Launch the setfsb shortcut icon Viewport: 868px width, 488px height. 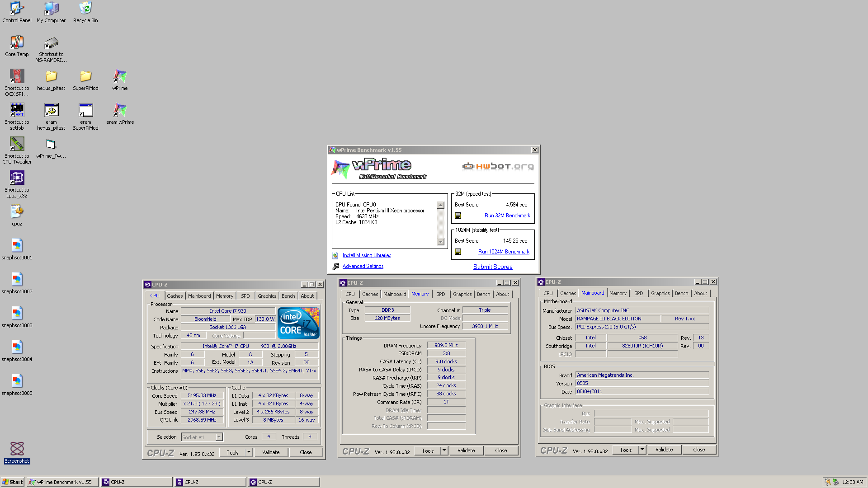[x=17, y=117]
